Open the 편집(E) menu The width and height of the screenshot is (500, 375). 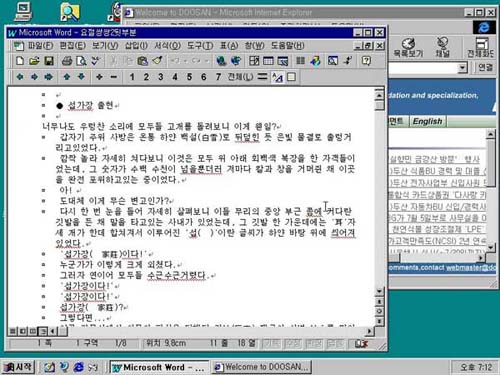coord(73,46)
